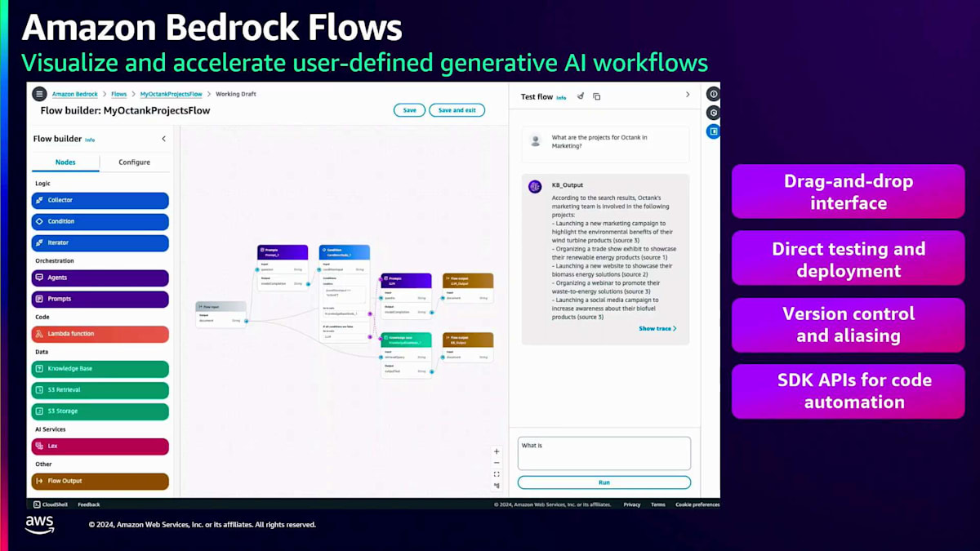Click the Run button

(604, 482)
